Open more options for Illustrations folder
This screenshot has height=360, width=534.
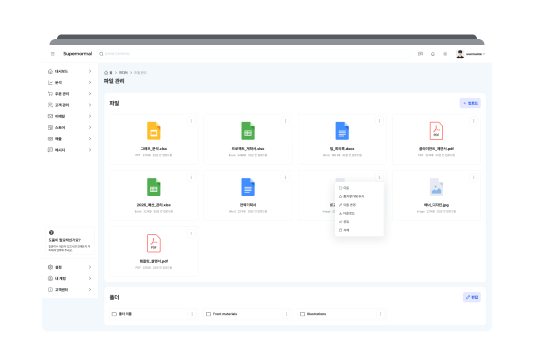pyautogui.click(x=380, y=314)
